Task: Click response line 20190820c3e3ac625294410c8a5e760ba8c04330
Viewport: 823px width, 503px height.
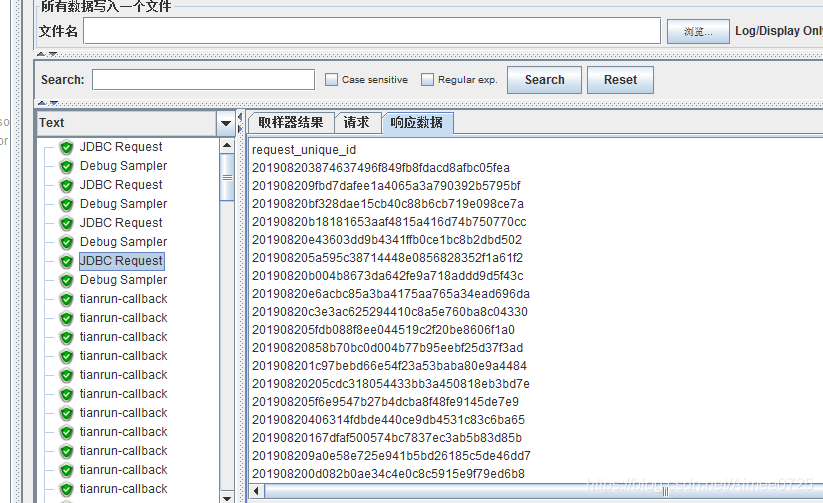Action: coord(389,312)
